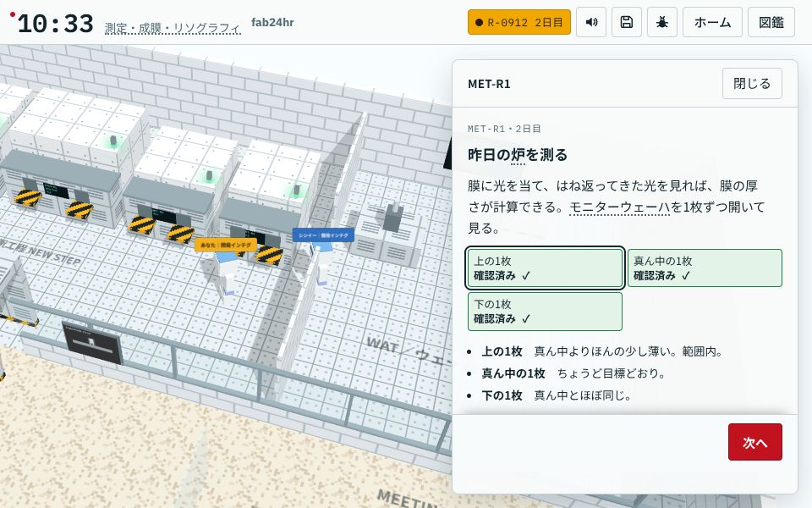Screen dimensions: 812x508
Task: Click the 10:33 game clock
Action: tap(56, 24)
